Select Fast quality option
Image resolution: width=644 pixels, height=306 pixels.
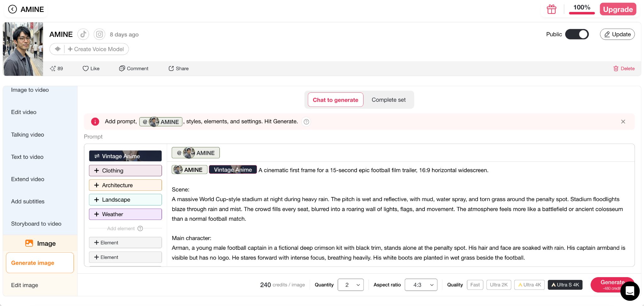click(475, 285)
